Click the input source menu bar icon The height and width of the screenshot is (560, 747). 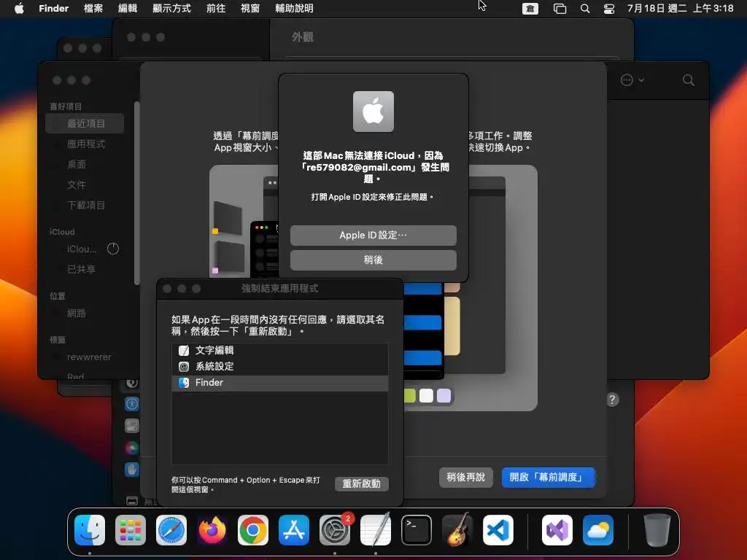[x=530, y=9]
